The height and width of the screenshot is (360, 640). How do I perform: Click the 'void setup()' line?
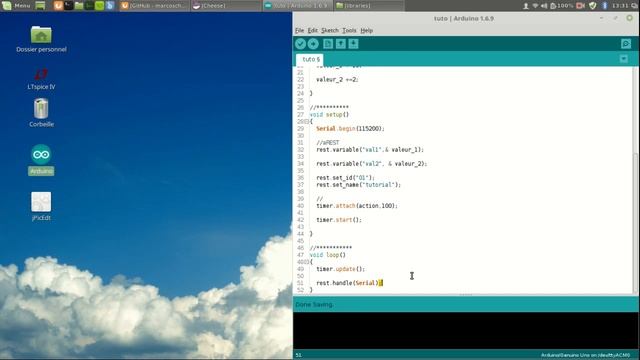[329, 115]
